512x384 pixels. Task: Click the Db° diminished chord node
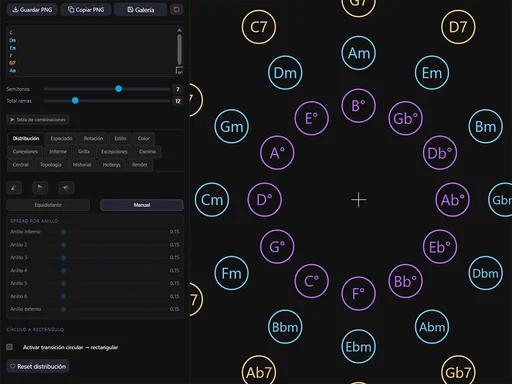point(440,153)
